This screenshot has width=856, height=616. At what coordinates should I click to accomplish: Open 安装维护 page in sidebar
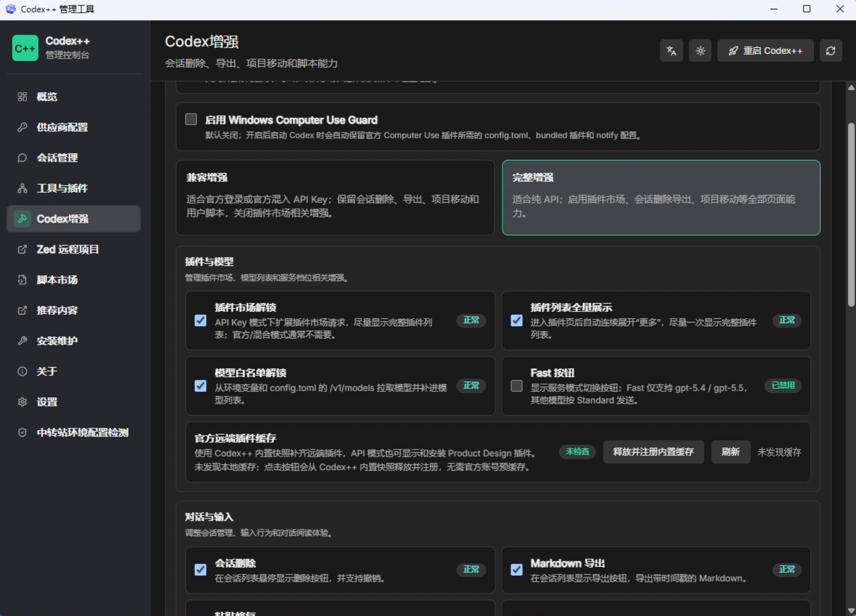pyautogui.click(x=74, y=341)
